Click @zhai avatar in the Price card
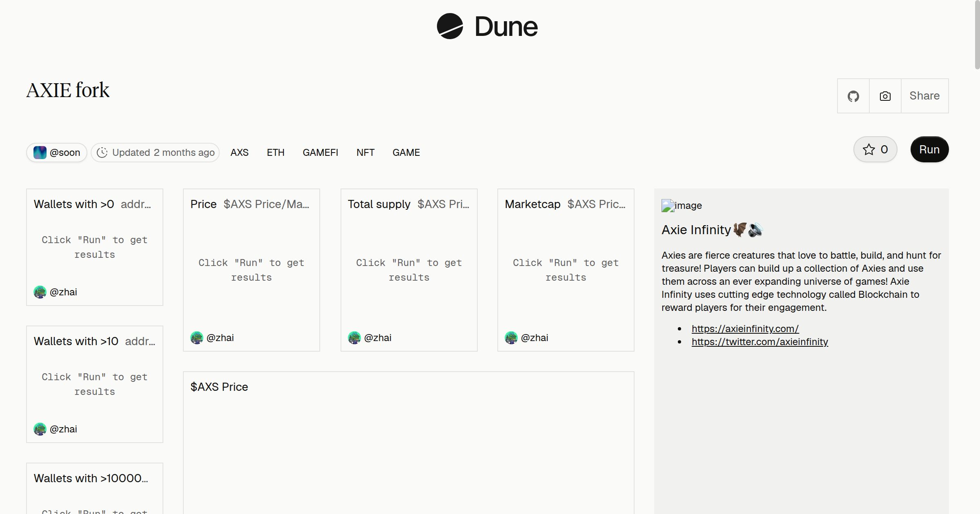The height and width of the screenshot is (514, 980). (x=197, y=338)
